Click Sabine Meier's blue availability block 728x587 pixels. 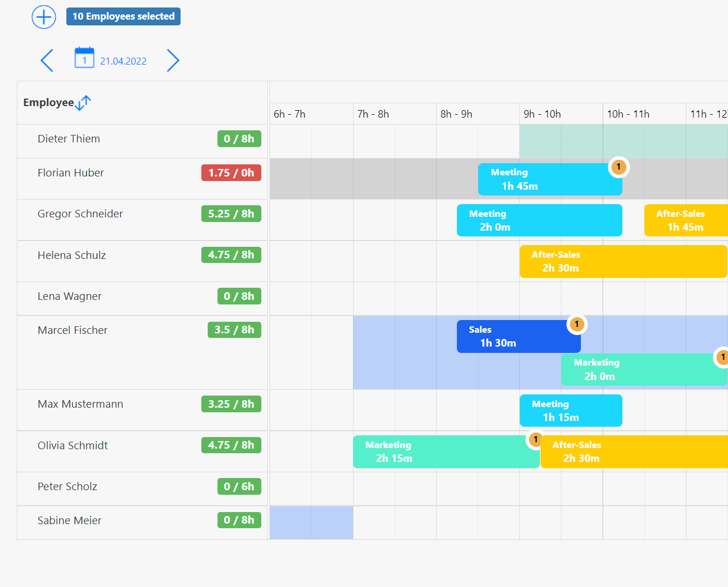(311, 522)
